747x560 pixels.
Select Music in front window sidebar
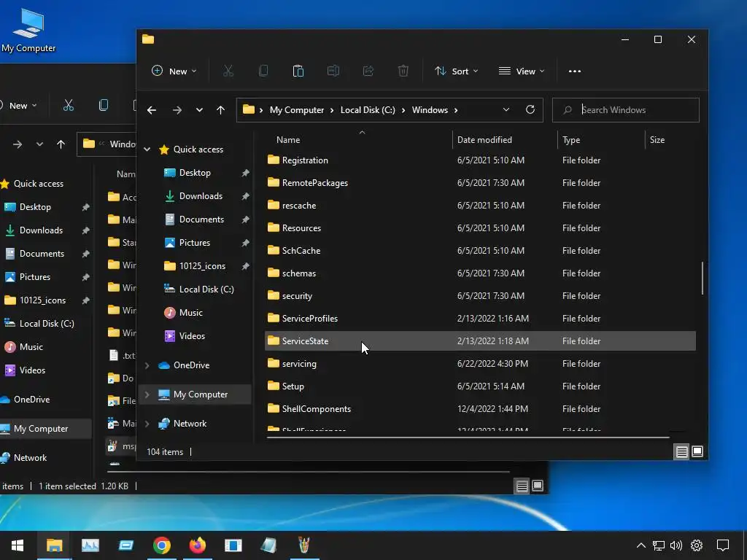click(190, 313)
